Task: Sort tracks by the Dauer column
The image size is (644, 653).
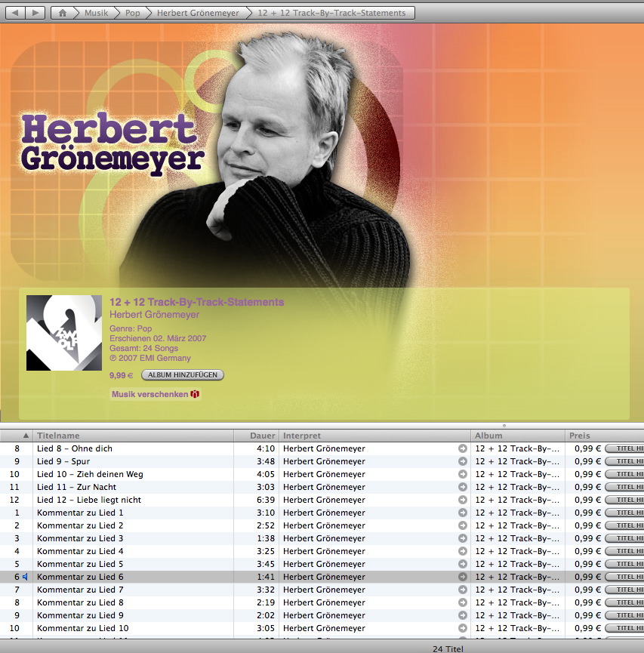Action: [x=263, y=436]
